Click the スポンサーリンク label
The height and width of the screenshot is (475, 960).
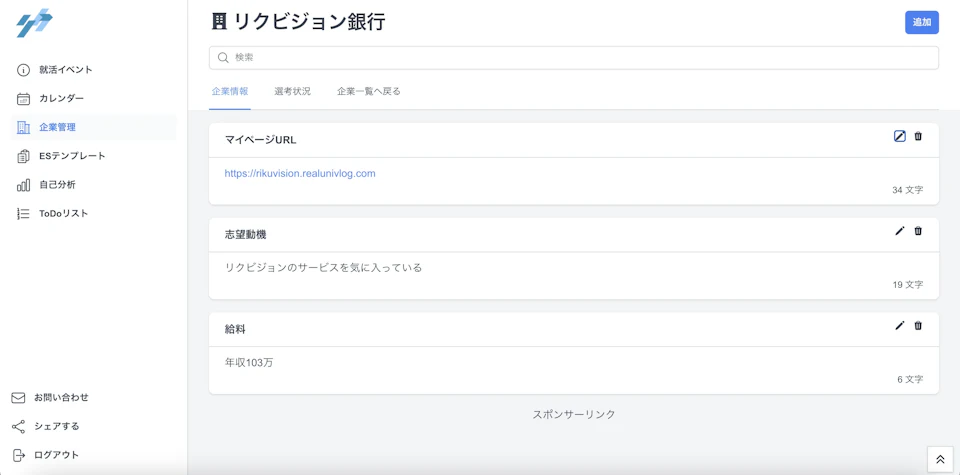point(574,414)
